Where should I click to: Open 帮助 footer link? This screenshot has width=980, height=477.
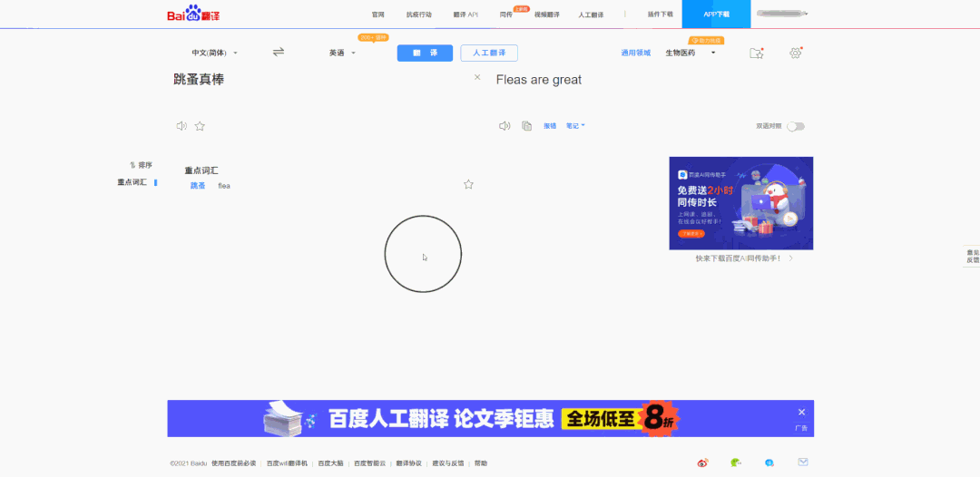click(481, 463)
